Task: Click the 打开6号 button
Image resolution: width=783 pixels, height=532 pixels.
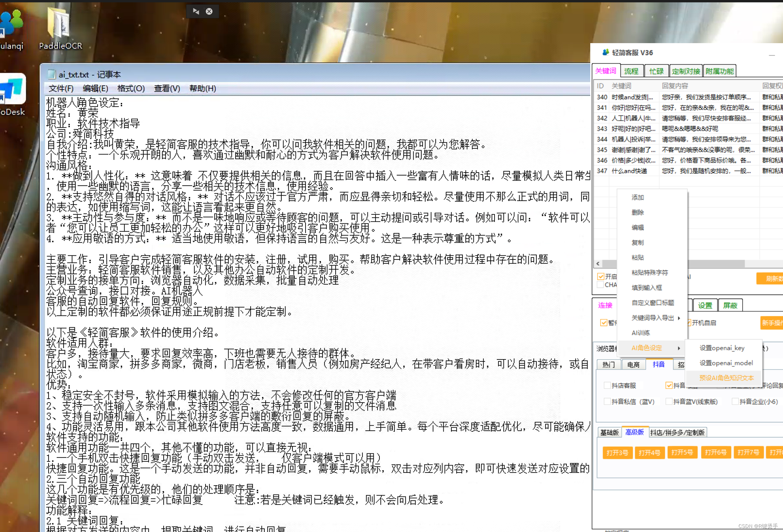Action: (x=716, y=452)
